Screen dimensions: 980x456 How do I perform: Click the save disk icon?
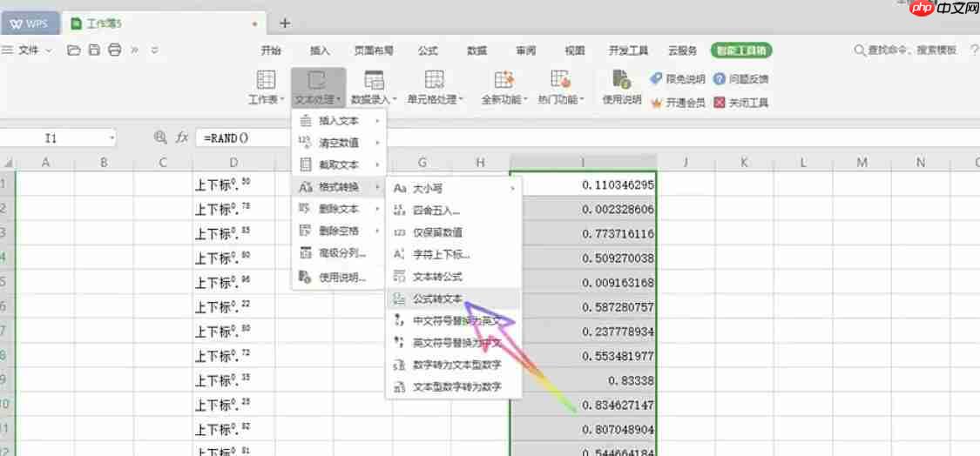click(94, 50)
